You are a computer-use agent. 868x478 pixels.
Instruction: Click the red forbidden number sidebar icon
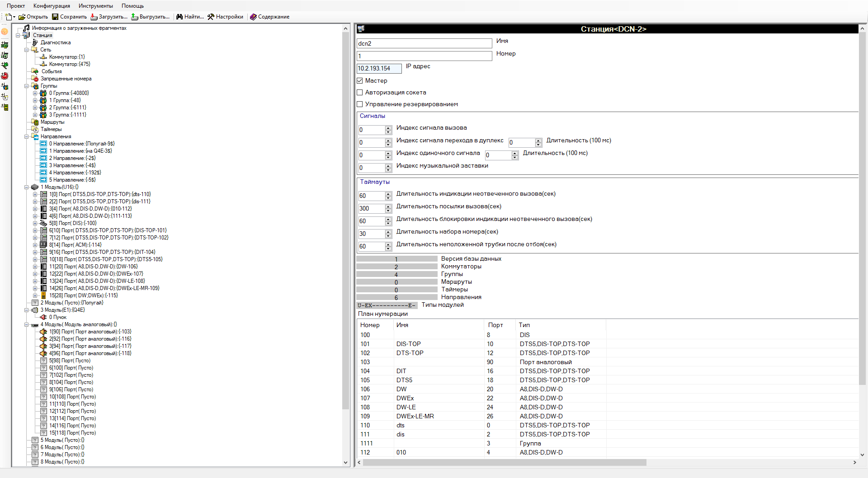pos(5,76)
